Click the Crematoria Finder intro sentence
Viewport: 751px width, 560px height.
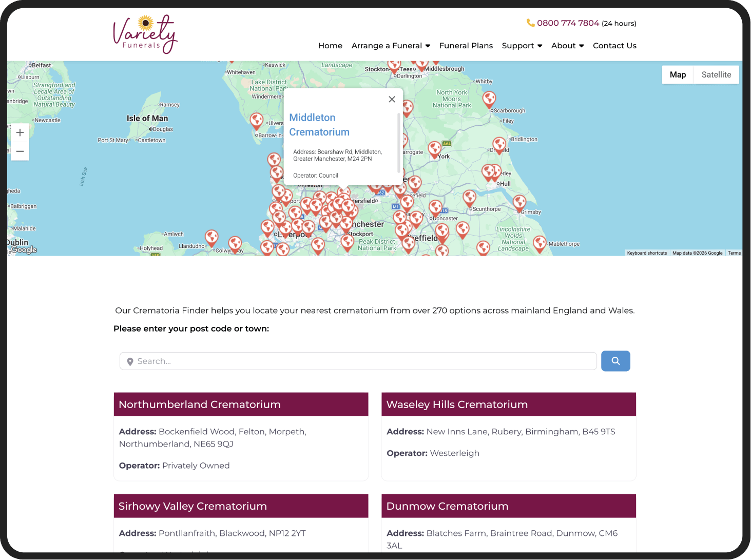click(x=375, y=311)
